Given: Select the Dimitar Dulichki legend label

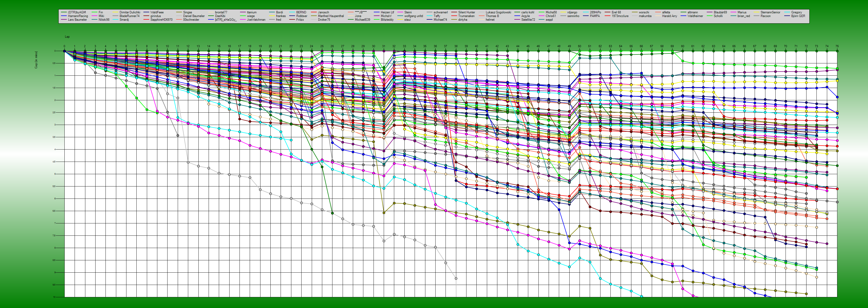Looking at the screenshot, I should (130, 12).
